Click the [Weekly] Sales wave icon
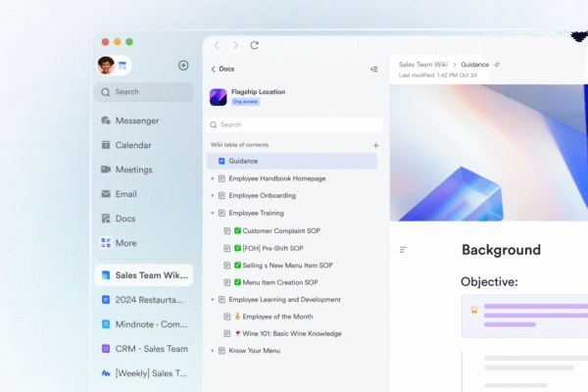The height and width of the screenshot is (392, 588). click(106, 373)
